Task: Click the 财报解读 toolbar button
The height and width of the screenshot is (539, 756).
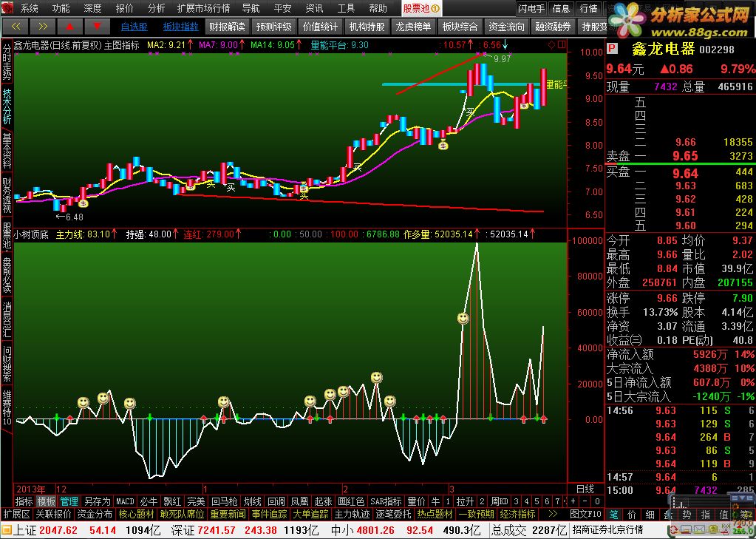Action: pyautogui.click(x=227, y=27)
